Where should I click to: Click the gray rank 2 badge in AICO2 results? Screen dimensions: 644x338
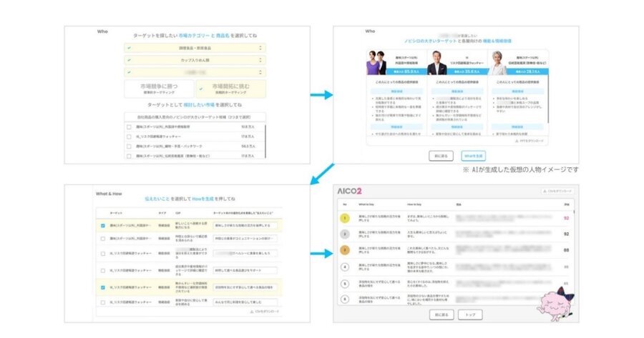tap(345, 234)
